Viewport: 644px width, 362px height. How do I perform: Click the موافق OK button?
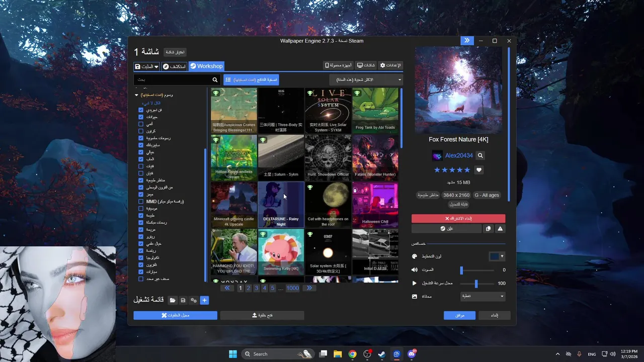pos(459,315)
